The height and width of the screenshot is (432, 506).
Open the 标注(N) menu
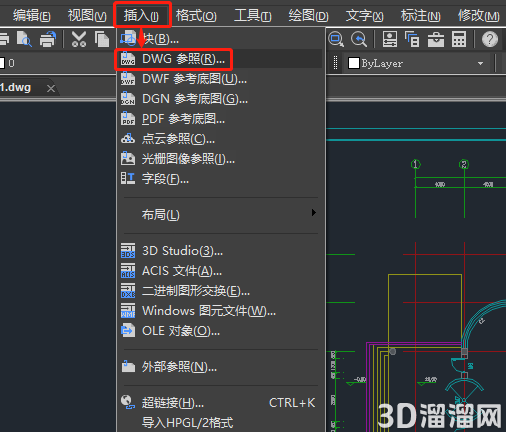pos(420,15)
